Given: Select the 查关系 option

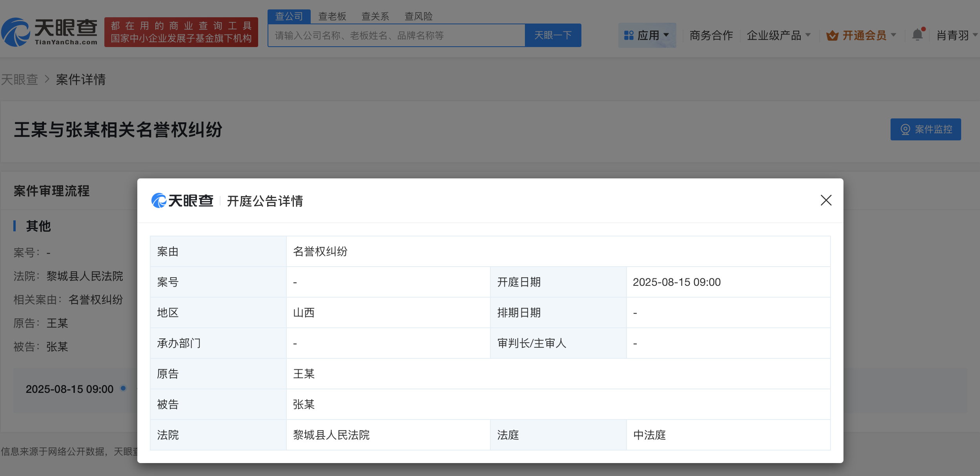Looking at the screenshot, I should 375,16.
